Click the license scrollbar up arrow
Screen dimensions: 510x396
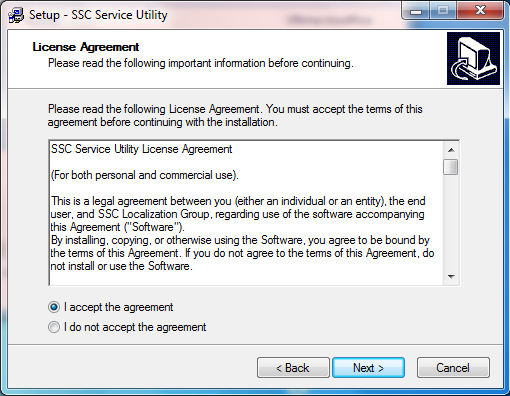451,150
